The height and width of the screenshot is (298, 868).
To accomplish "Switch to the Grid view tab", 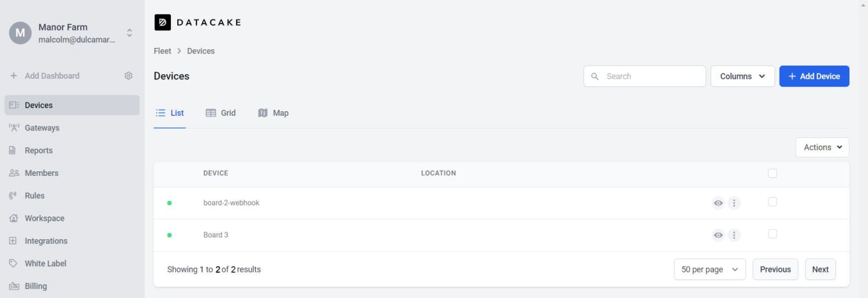I will pos(221,113).
